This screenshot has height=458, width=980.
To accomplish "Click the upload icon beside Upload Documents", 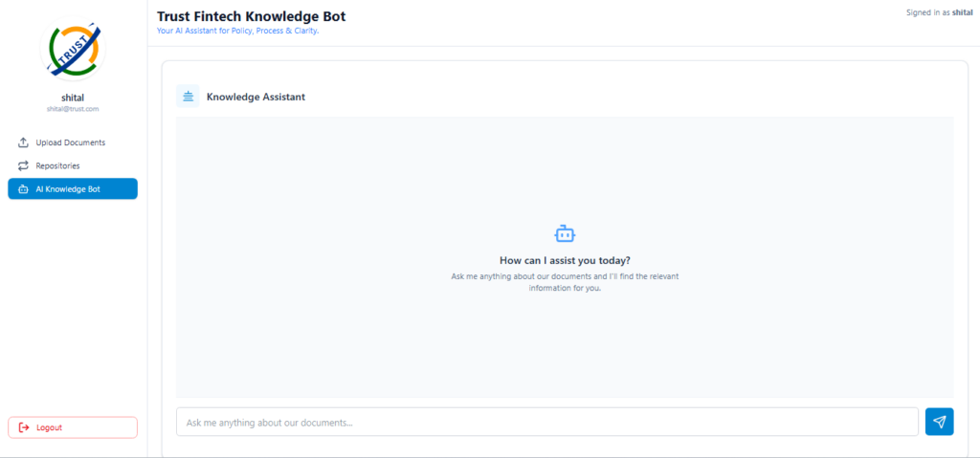I will 23,142.
